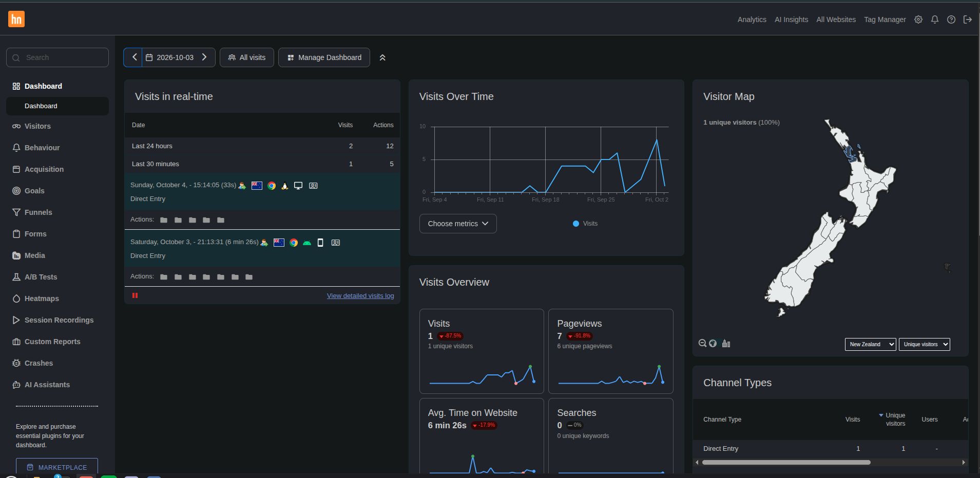Click the Last 24 hours row
Image resolution: width=980 pixels, height=478 pixels.
click(x=262, y=146)
